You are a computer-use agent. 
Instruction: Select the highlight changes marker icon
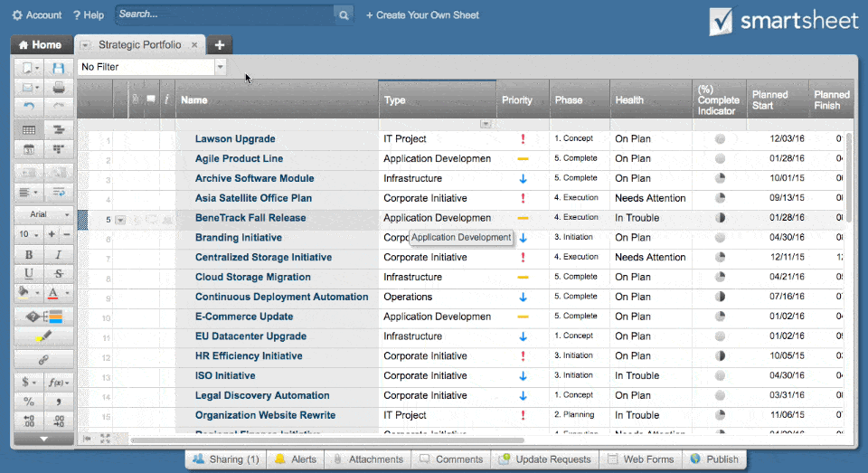(42, 336)
